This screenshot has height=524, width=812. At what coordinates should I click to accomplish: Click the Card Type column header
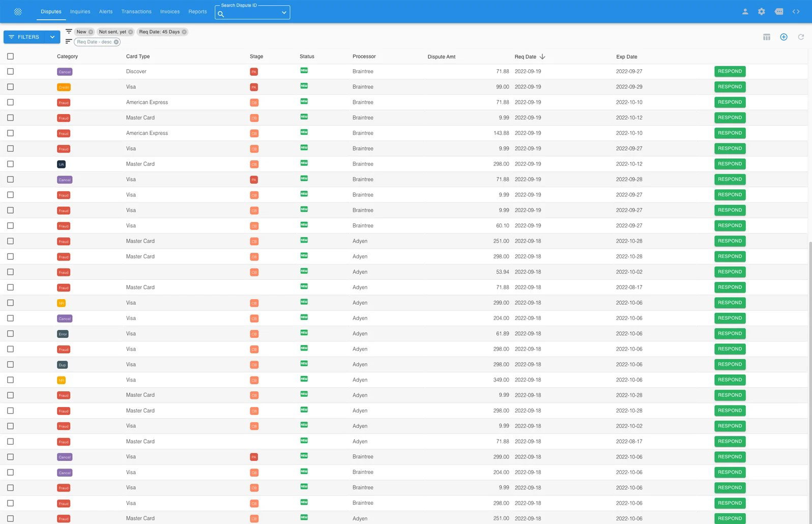pos(138,56)
